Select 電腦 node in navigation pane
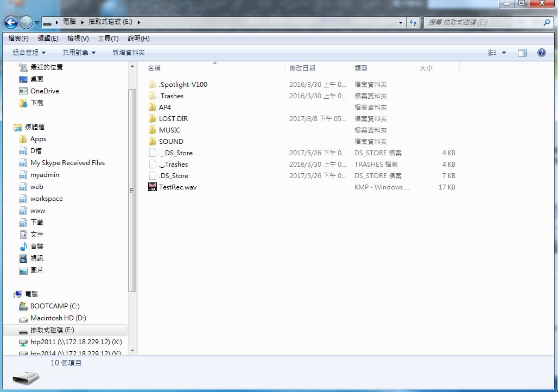 (x=31, y=294)
